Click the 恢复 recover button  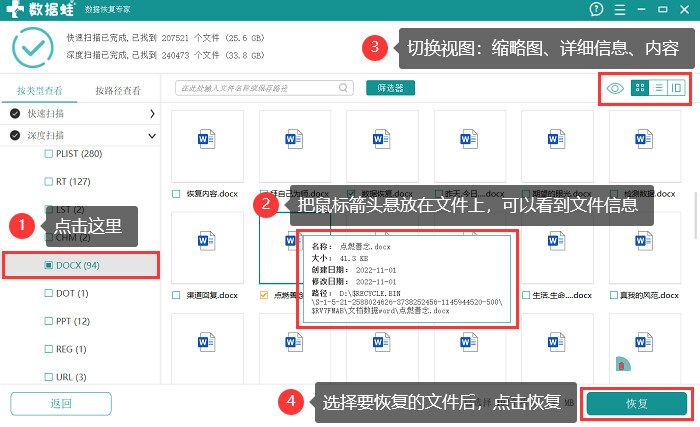coord(637,404)
